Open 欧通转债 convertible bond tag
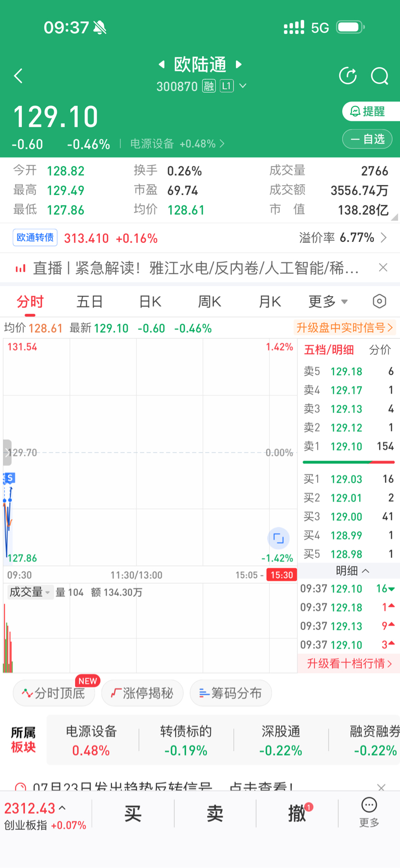Screen dimensions: 400x868 tap(35, 238)
